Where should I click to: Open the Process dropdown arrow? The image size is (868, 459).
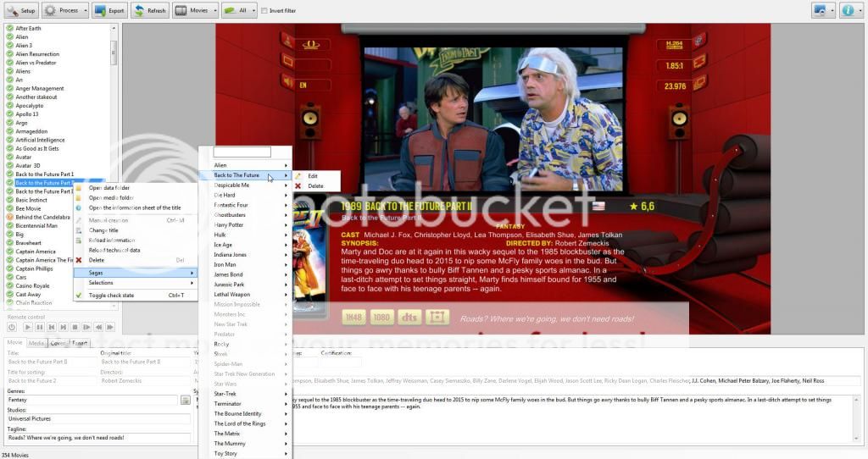coord(86,10)
